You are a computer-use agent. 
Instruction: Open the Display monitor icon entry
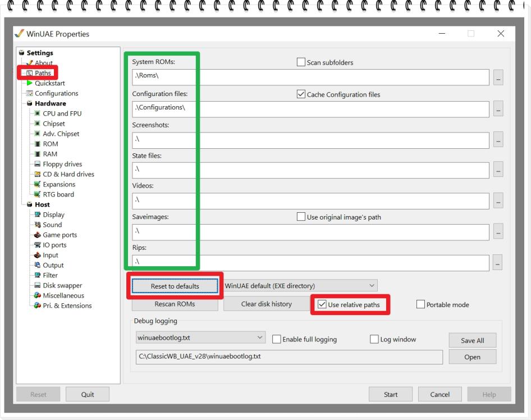(x=38, y=214)
